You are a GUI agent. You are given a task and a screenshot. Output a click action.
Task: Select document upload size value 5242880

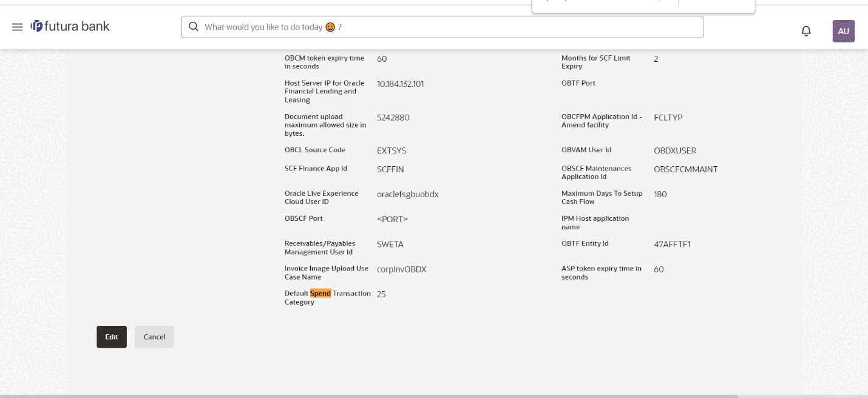(393, 118)
